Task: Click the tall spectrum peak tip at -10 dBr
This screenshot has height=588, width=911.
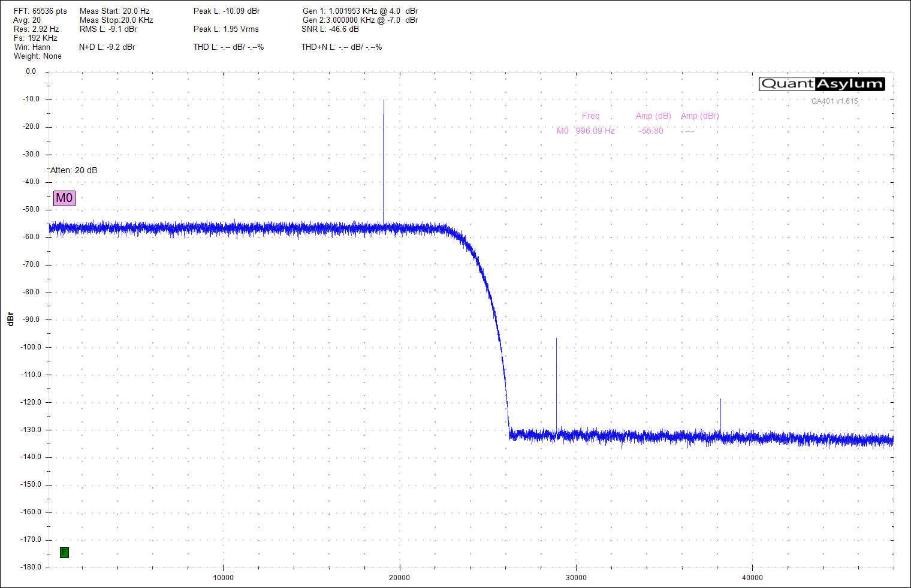Action: tap(384, 101)
